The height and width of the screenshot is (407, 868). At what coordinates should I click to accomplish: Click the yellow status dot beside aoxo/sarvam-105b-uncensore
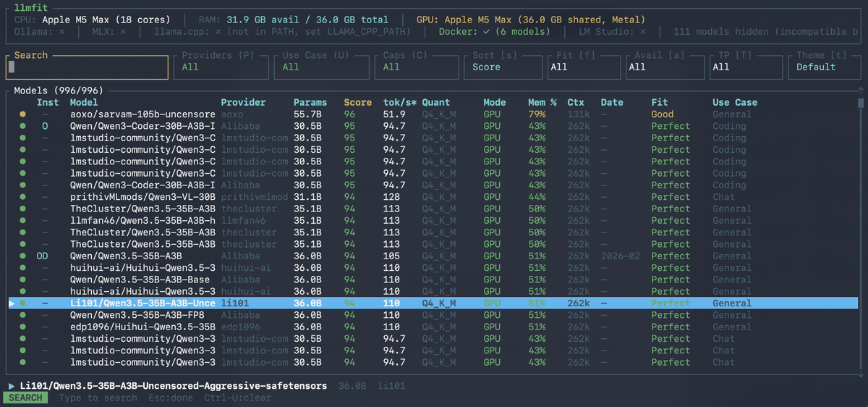(22, 114)
